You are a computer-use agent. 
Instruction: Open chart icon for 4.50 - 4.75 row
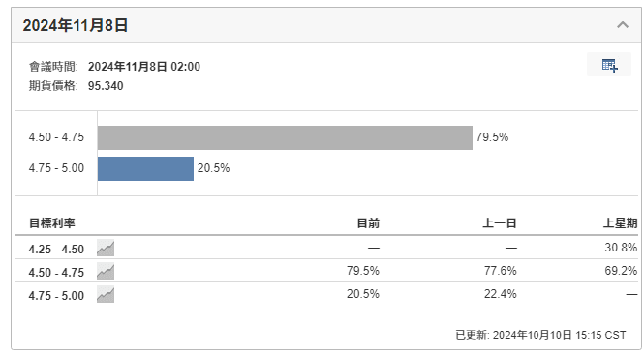tap(106, 272)
